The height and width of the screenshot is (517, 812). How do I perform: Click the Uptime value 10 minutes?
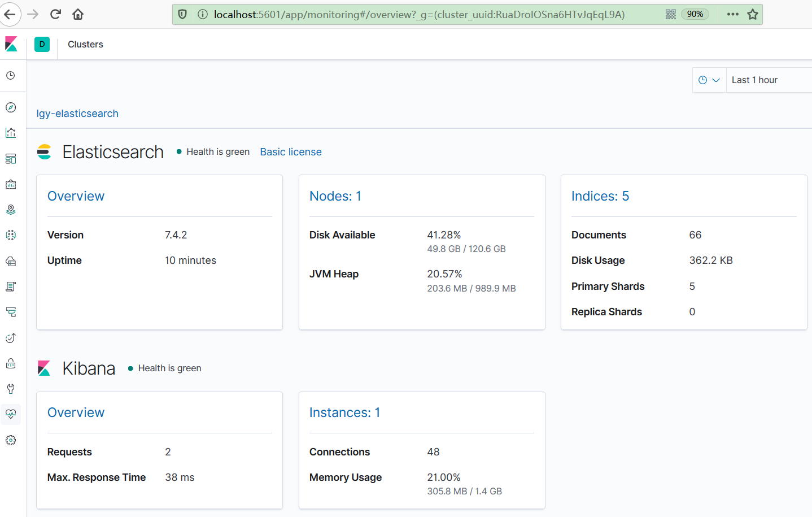click(190, 260)
